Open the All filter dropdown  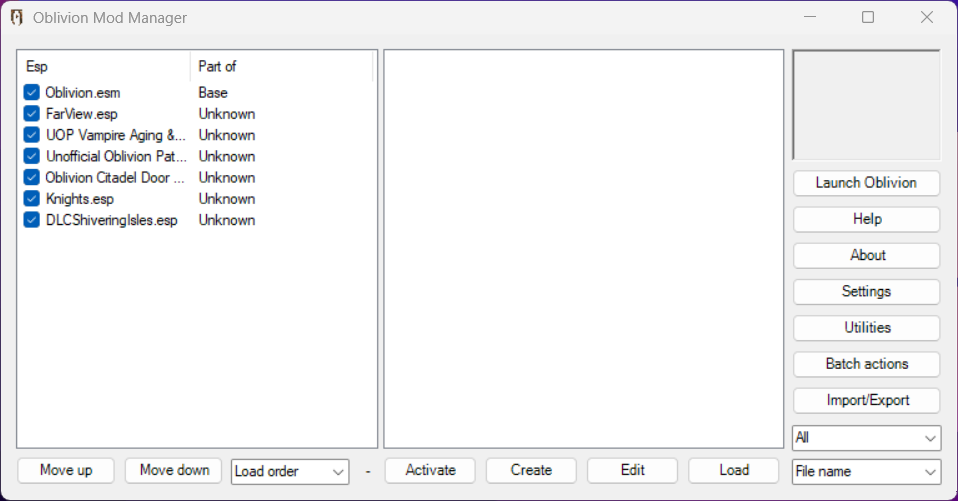866,438
